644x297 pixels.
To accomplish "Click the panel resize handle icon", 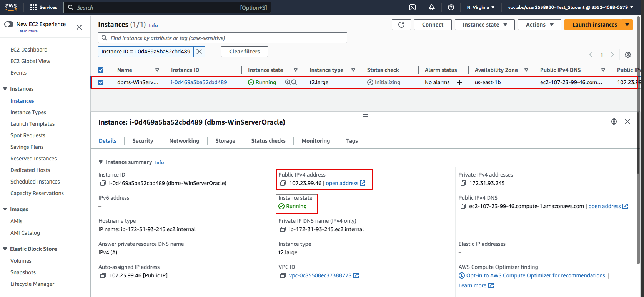I will 366,115.
